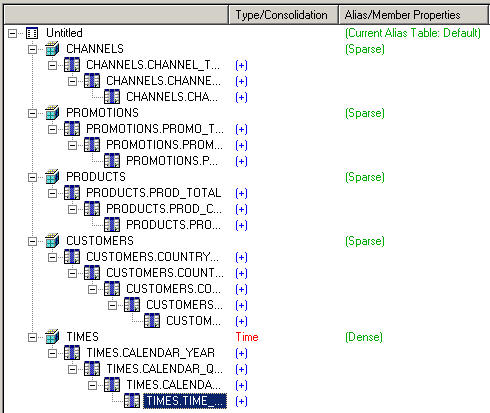This screenshot has height=413, width=490.
Task: Click the red Time dimension type
Action: (x=247, y=337)
